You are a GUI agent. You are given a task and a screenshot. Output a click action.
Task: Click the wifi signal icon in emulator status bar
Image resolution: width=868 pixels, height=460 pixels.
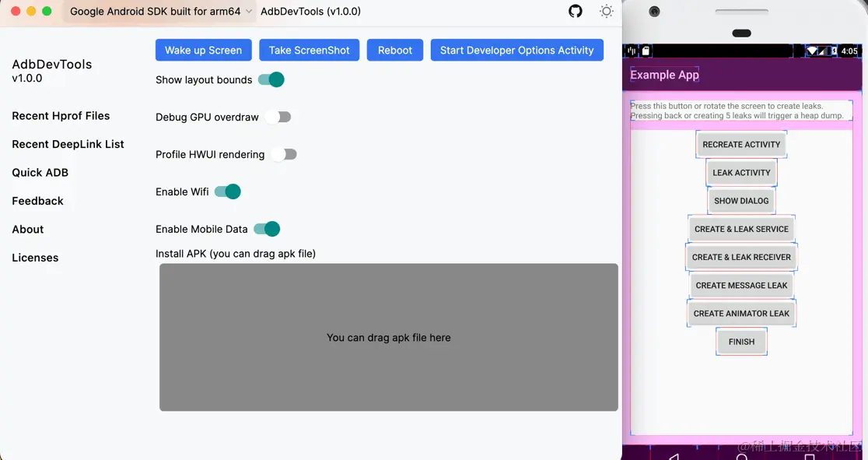click(812, 51)
